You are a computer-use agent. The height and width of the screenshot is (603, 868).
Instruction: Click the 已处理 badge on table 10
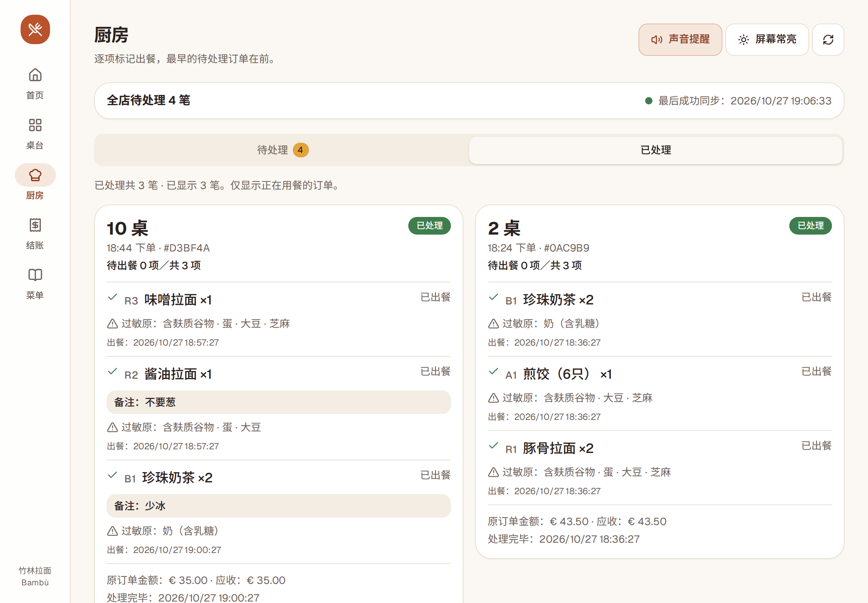point(429,225)
